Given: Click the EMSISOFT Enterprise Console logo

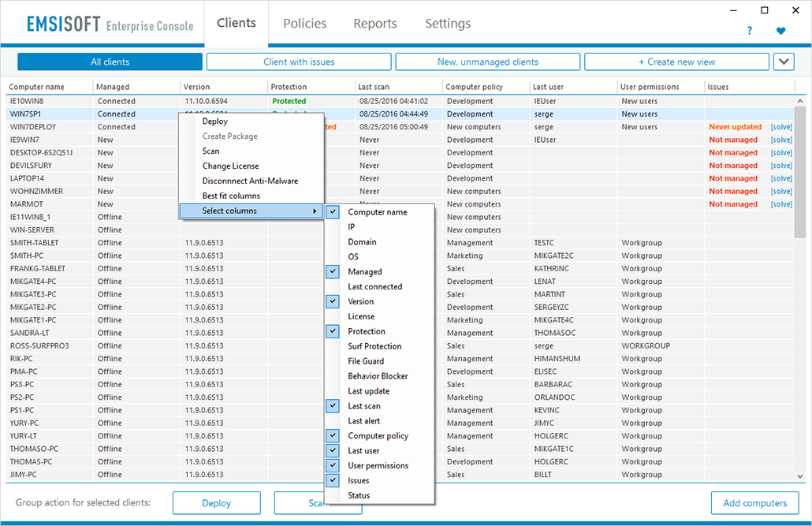Looking at the screenshot, I should click(110, 24).
